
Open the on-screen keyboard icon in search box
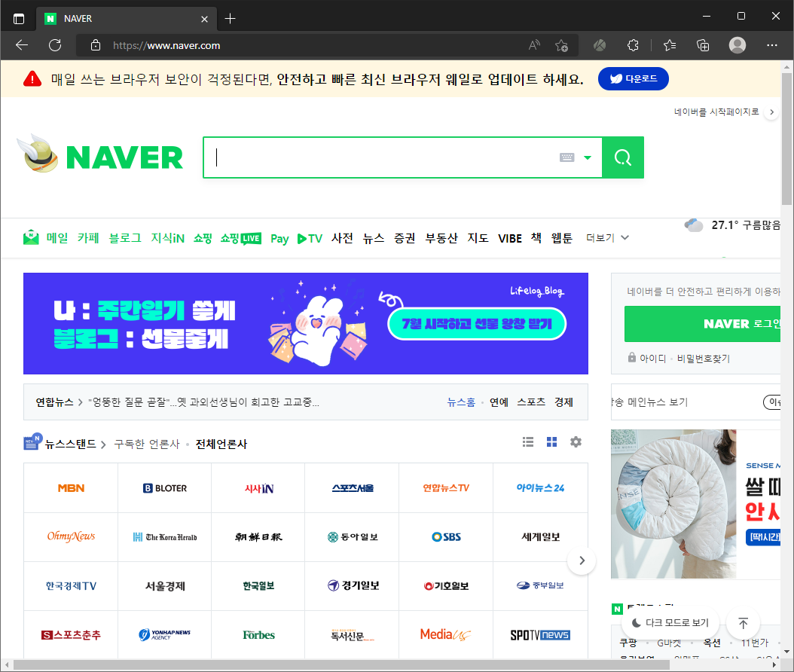tap(566, 157)
